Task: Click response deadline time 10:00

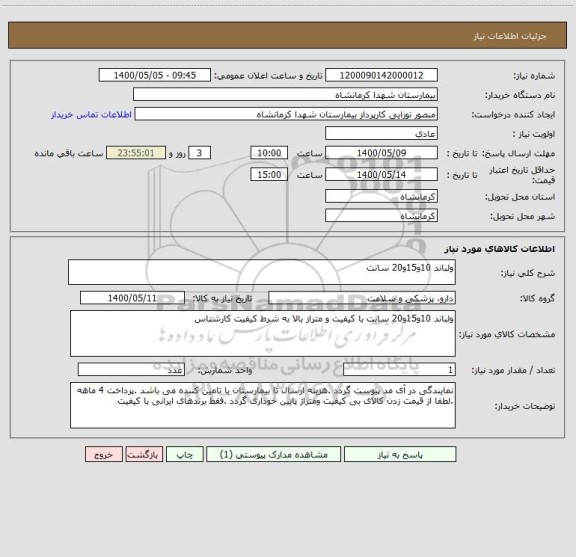Action: pyautogui.click(x=269, y=153)
